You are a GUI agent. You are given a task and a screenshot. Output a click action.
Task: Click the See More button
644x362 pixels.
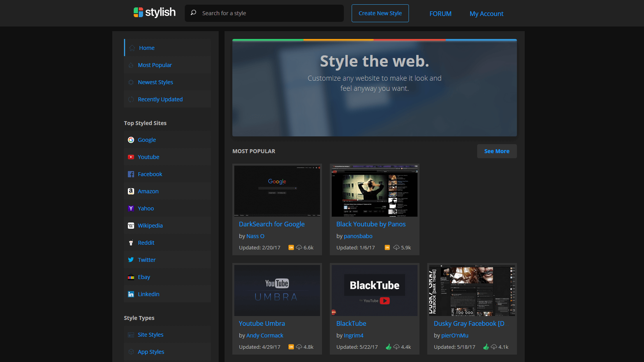497,151
